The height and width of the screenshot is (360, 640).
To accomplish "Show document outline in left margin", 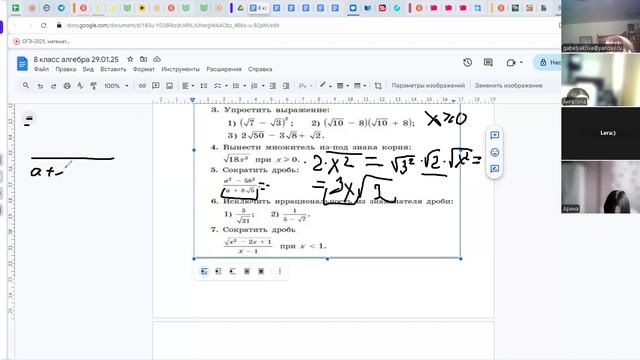I will point(29,119).
